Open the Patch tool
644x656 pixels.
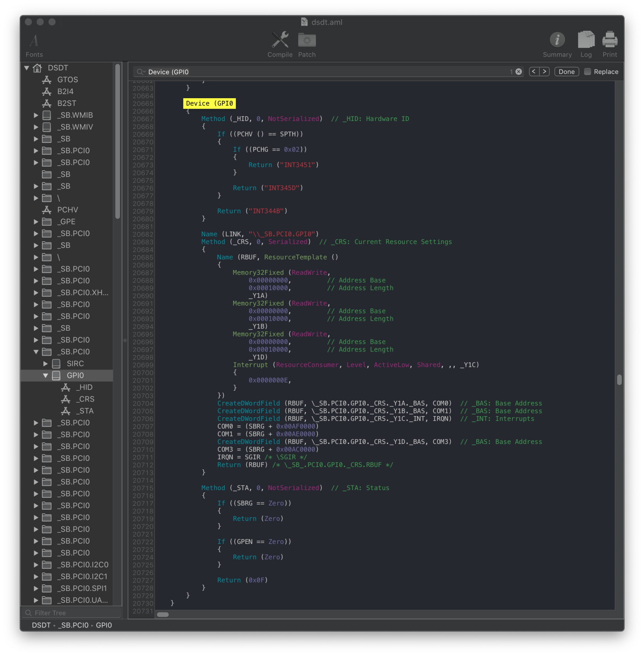(307, 40)
